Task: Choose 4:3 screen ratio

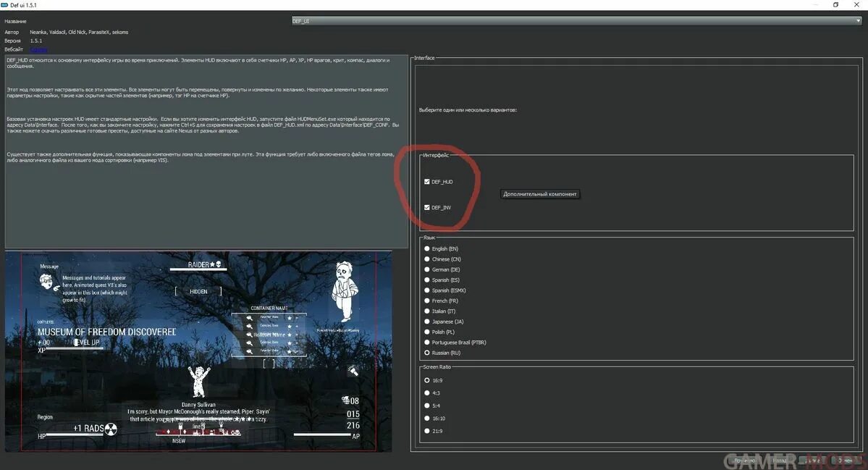Action: 427,393
